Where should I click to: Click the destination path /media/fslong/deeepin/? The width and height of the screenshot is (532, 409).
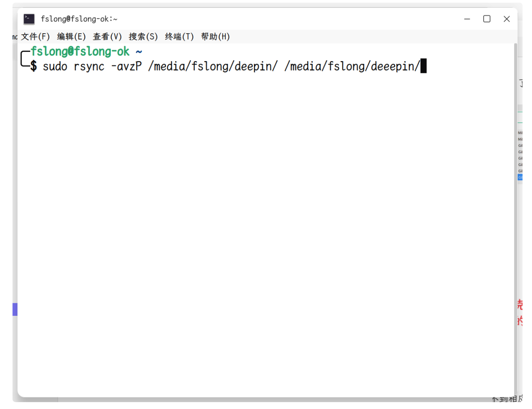click(x=352, y=66)
